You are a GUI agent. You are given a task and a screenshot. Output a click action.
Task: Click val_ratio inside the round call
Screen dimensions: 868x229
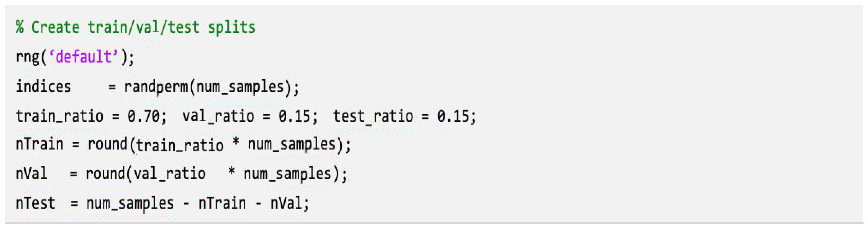pos(170,174)
